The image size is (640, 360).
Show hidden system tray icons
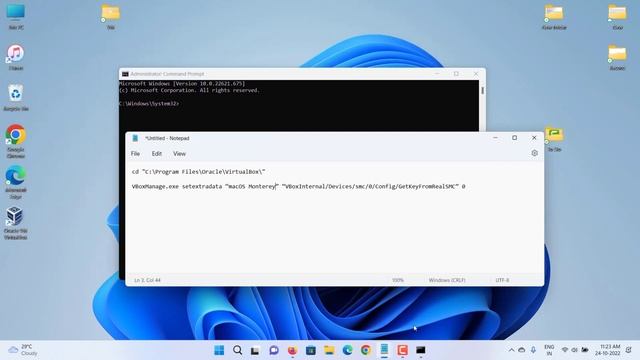pos(511,350)
